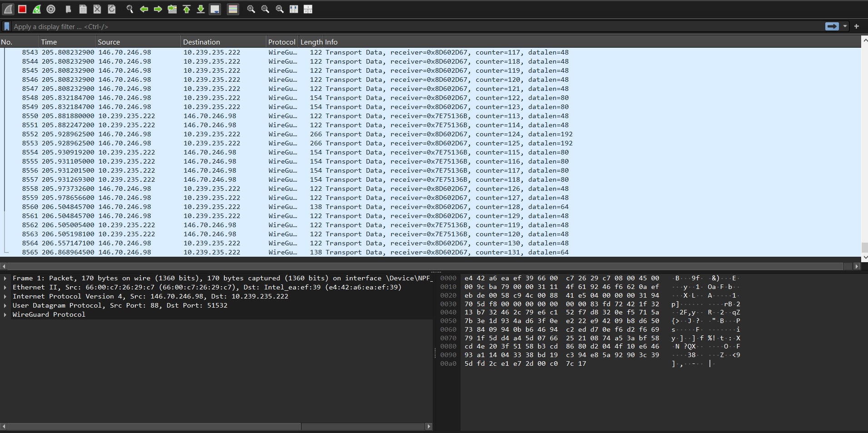Jump to the last packet
Screen dimensions: 868x433
click(201, 9)
